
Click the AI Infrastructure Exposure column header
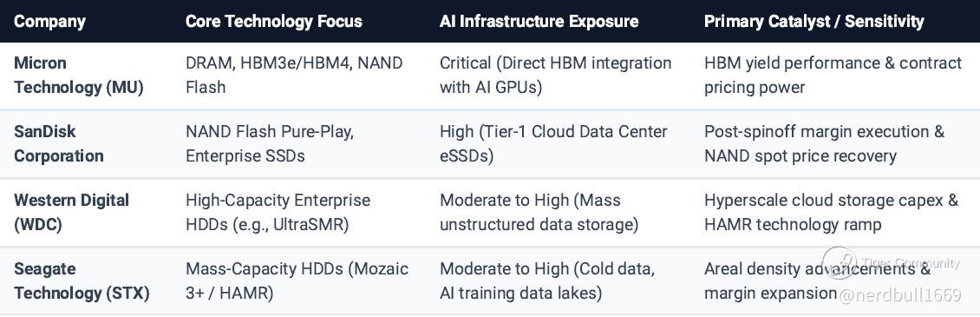pyautogui.click(x=539, y=22)
